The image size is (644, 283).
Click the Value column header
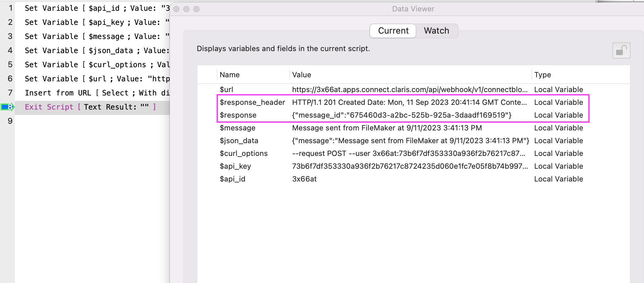[x=302, y=75]
